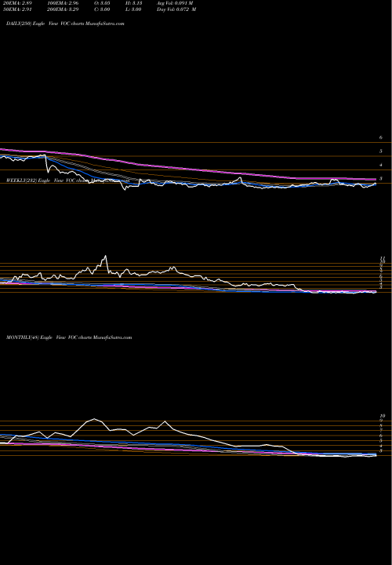Image resolution: width=392 pixels, height=565 pixels.
Task: Click the daily chart axis label 6
Action: (380, 137)
